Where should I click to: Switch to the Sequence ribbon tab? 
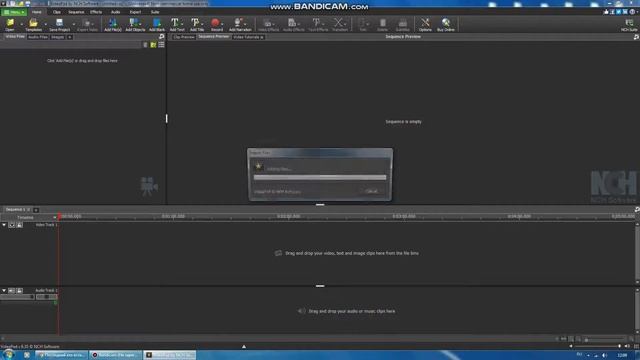point(76,12)
